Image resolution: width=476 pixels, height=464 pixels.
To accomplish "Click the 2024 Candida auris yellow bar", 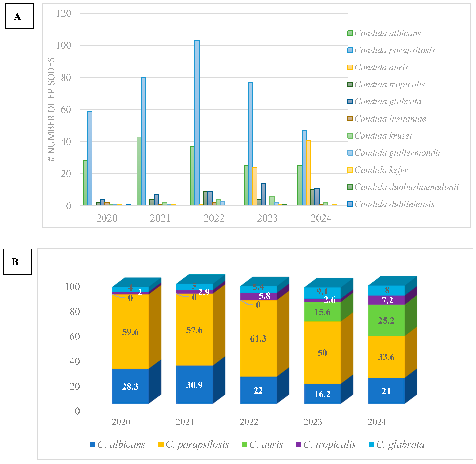I will point(308,173).
